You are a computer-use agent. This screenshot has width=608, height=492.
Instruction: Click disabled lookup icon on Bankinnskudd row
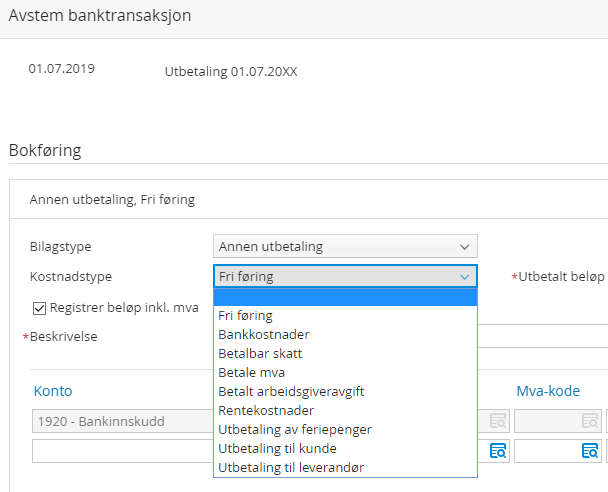pos(497,421)
